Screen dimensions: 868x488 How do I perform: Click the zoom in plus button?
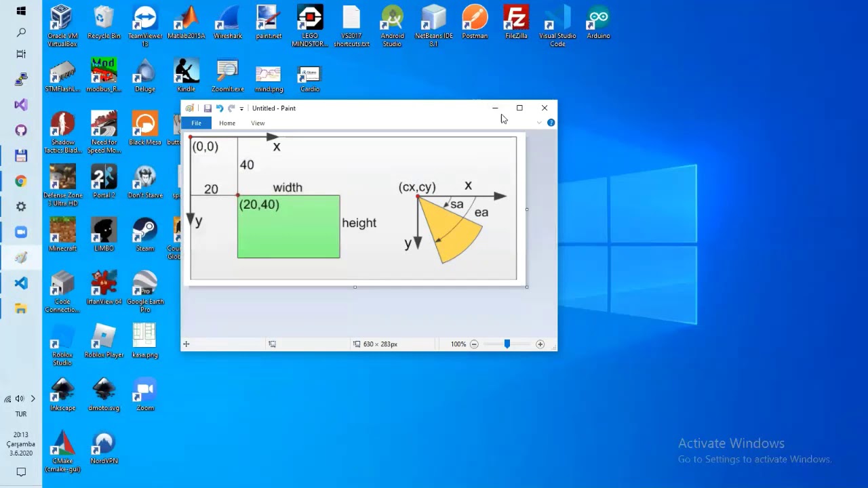click(540, 344)
